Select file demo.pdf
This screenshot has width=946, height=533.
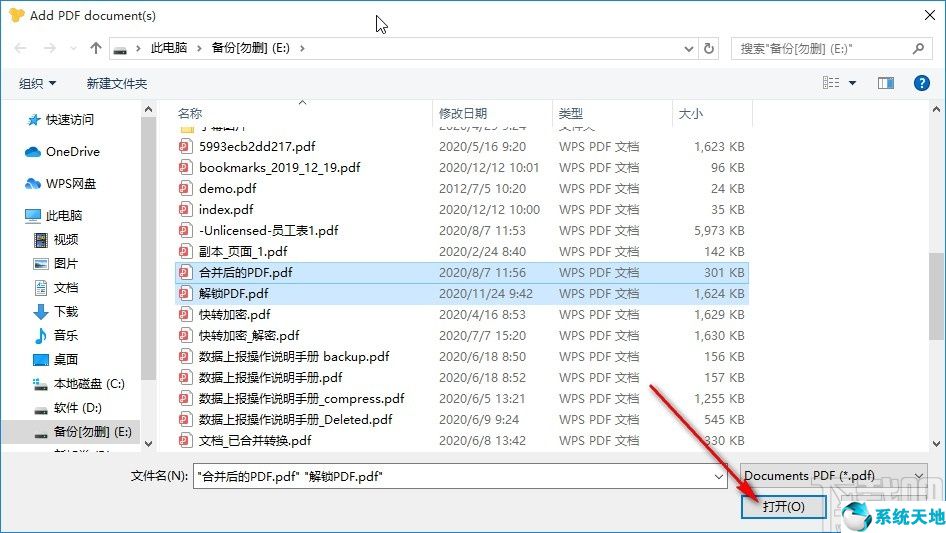[462, 189]
